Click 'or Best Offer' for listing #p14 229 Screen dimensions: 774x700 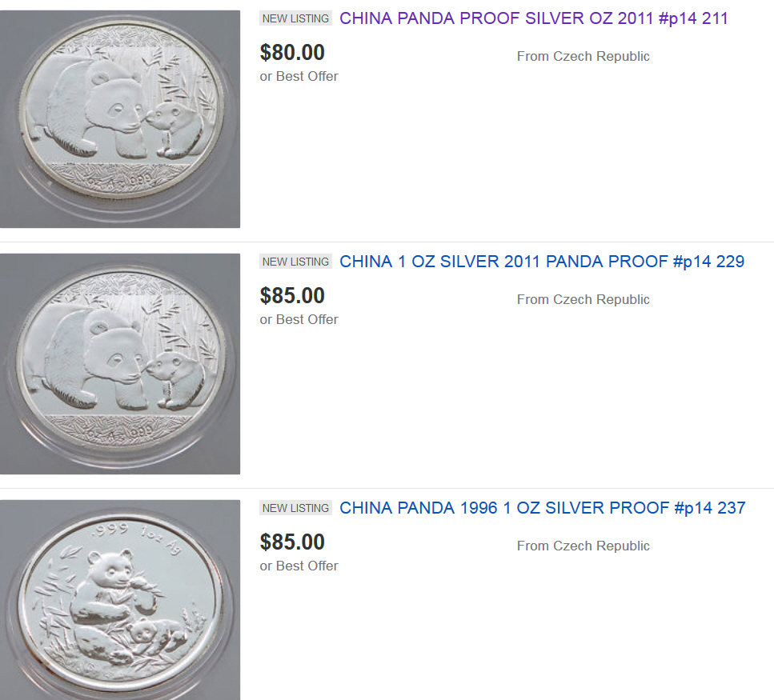tap(299, 319)
